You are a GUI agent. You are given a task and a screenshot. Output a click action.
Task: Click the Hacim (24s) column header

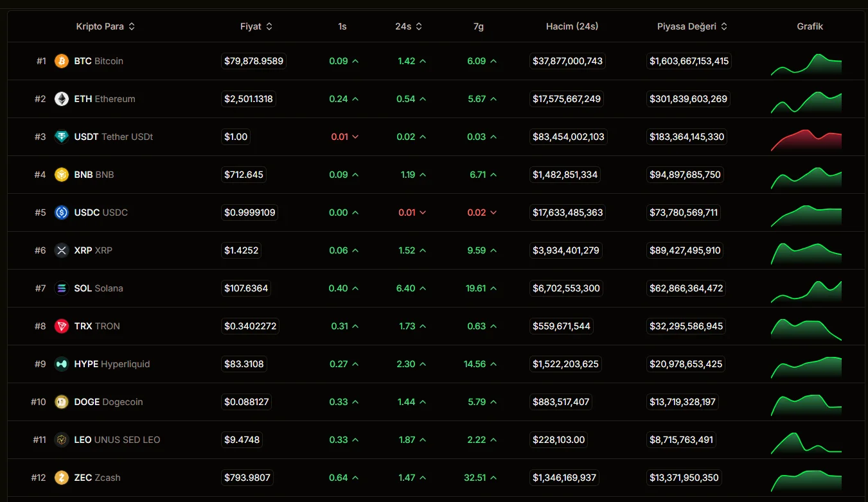click(572, 26)
